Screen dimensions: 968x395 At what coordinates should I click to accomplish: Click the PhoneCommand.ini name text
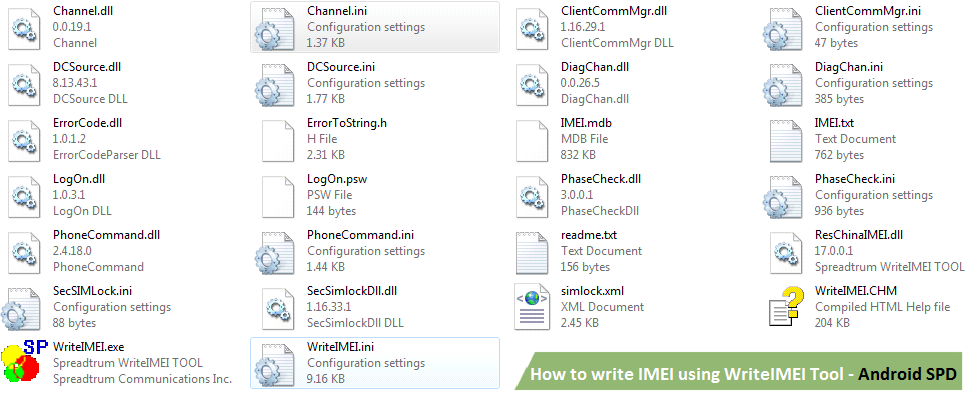click(361, 235)
